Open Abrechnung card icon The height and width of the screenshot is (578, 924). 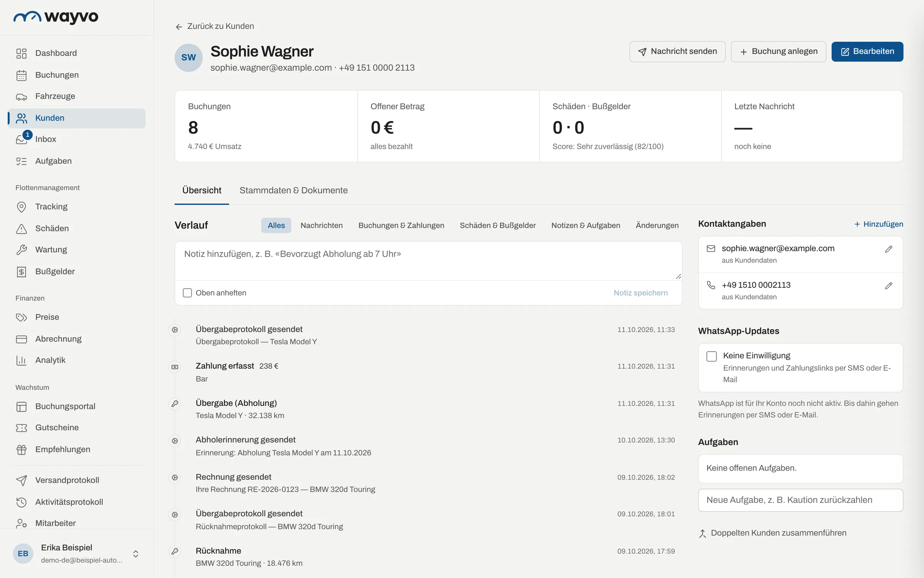[x=22, y=339]
